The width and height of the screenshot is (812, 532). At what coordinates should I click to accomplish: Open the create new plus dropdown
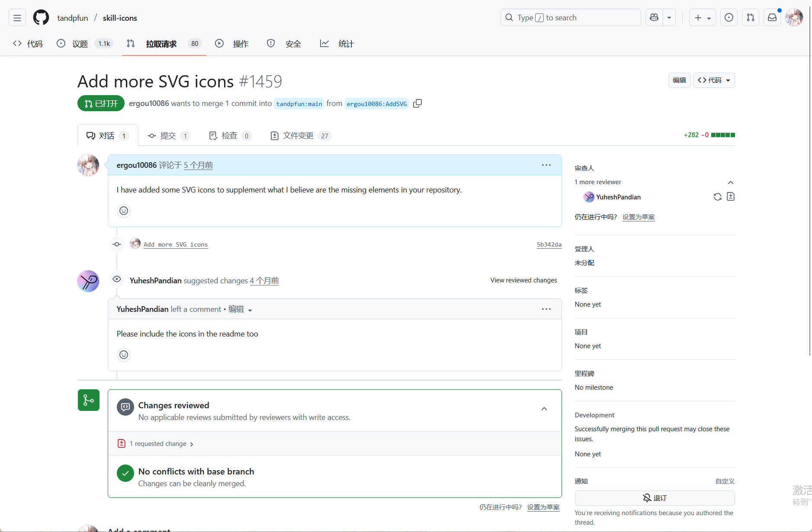(702, 18)
